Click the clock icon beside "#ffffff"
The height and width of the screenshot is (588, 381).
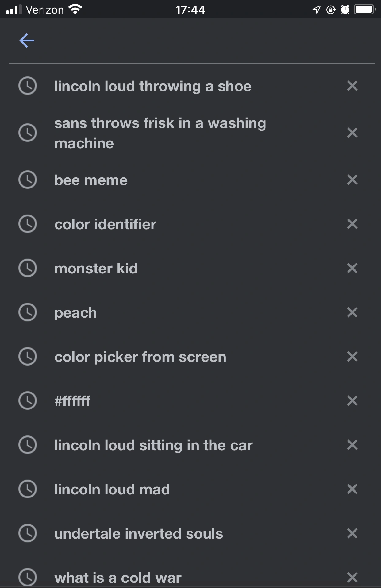[28, 401]
